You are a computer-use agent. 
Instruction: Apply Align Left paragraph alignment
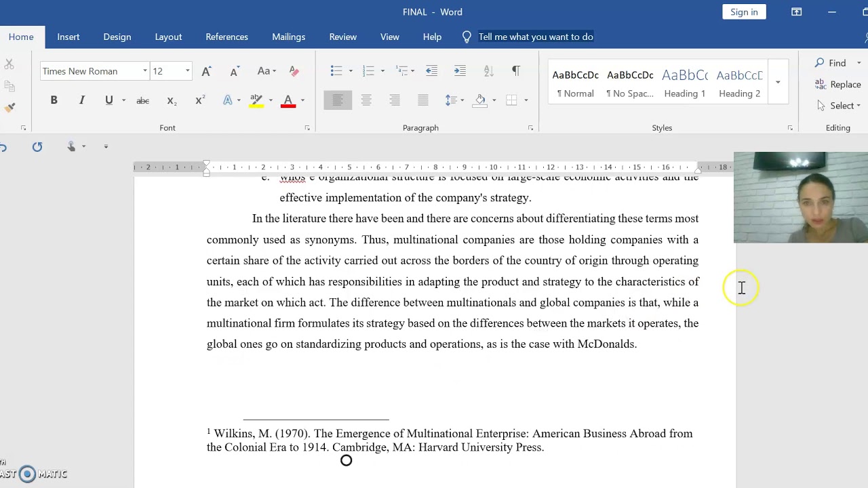[x=338, y=100]
